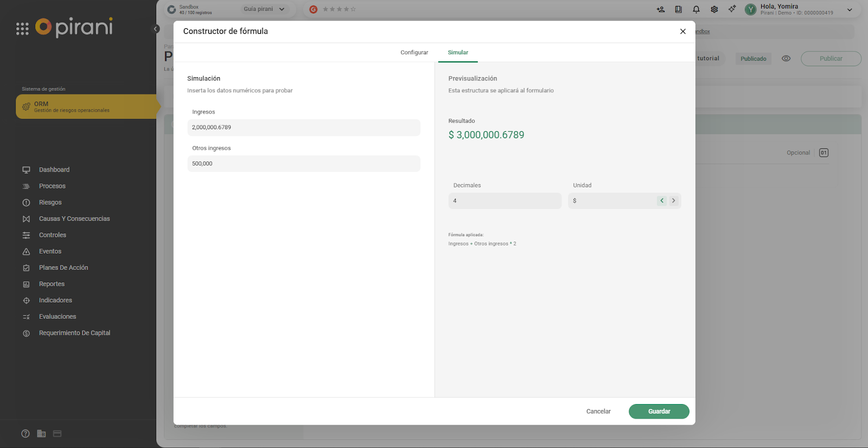Open the apps grid menu icon

22,29
